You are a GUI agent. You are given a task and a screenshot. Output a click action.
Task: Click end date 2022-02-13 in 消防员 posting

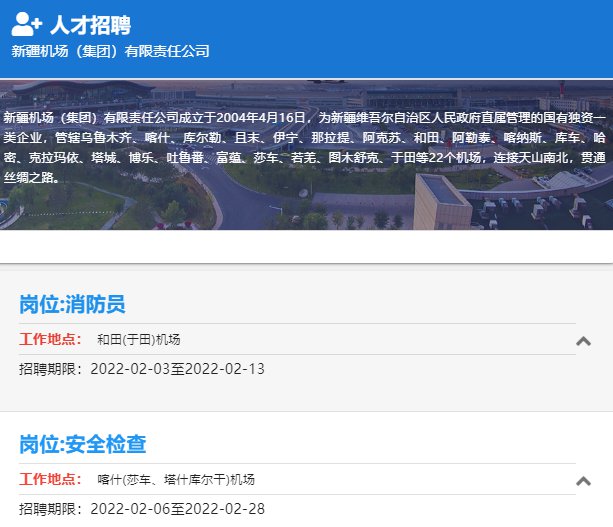point(225,369)
